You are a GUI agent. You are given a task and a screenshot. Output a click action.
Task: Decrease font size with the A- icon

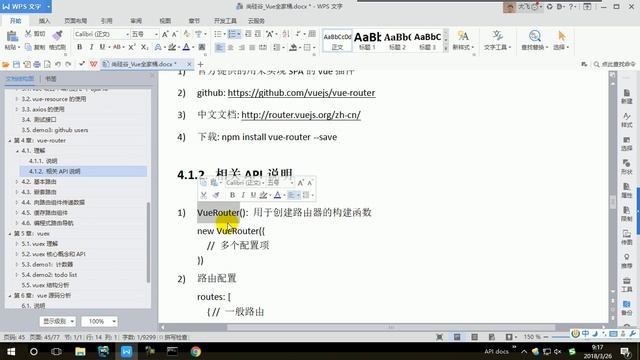(x=175, y=34)
